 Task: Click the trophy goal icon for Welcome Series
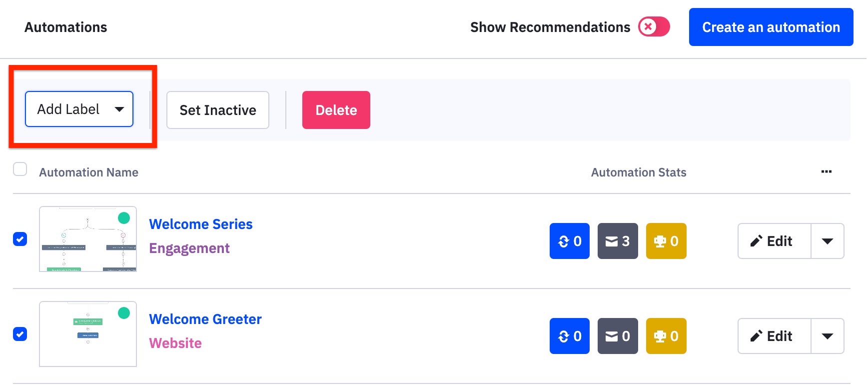pos(666,241)
